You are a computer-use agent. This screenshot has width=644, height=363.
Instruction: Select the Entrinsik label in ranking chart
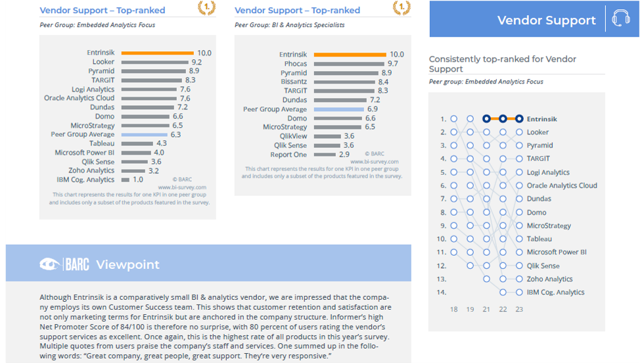pos(541,119)
